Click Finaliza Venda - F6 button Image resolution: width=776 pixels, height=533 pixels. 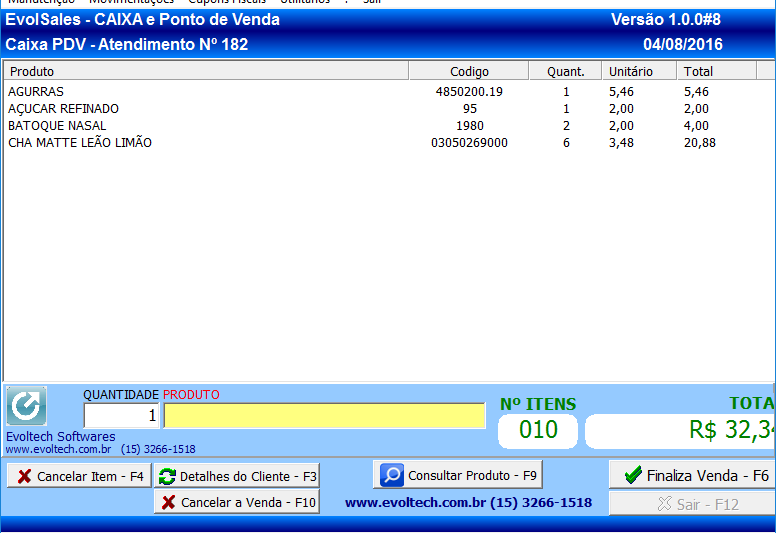(x=693, y=475)
